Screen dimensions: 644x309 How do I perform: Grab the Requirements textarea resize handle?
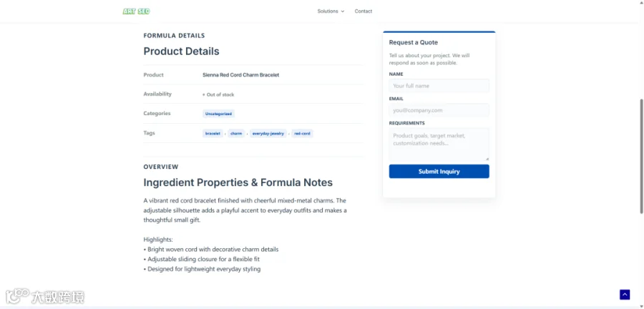487,158
